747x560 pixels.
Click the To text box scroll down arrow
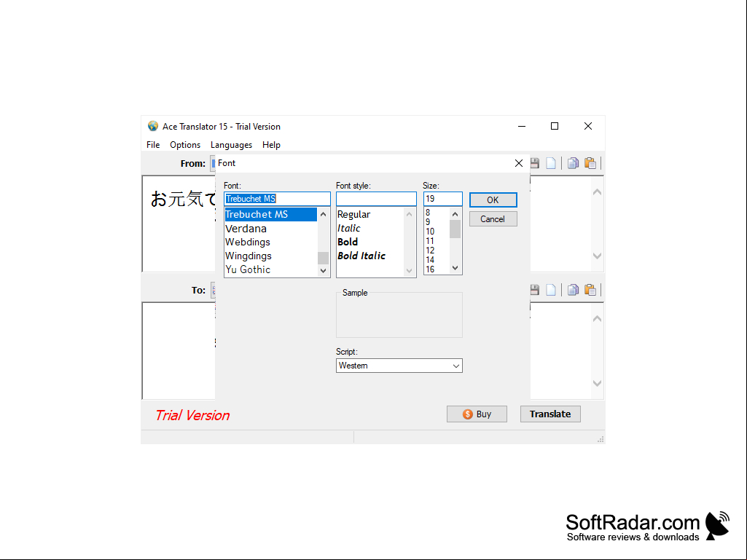click(x=598, y=383)
